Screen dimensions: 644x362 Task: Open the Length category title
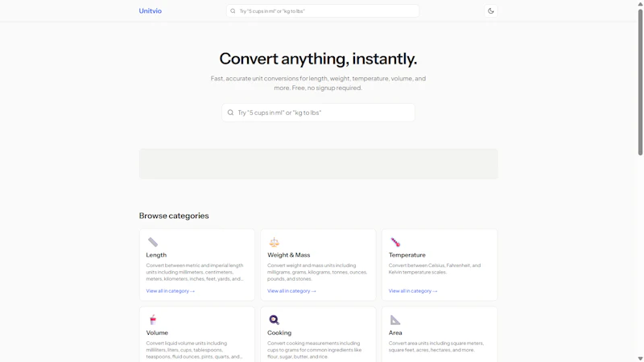[156, 255]
